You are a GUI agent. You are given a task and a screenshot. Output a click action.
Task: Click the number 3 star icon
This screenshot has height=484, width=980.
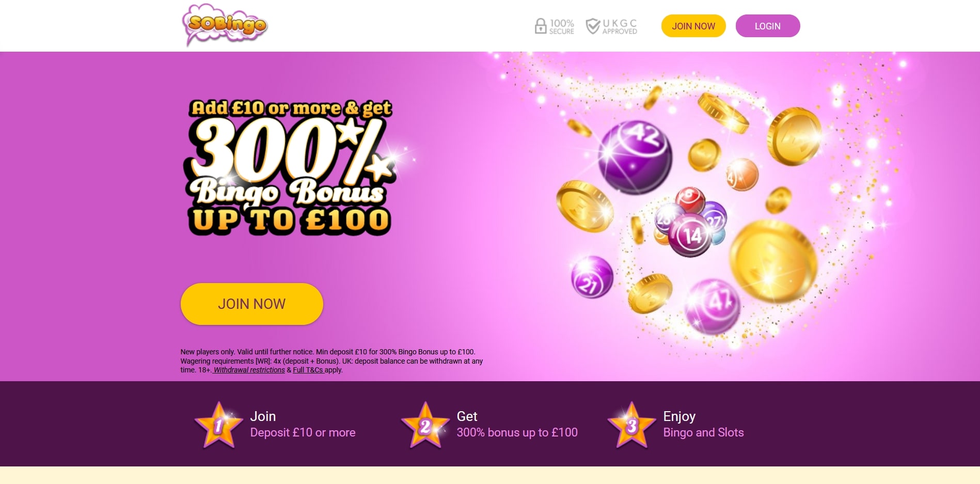point(632,425)
